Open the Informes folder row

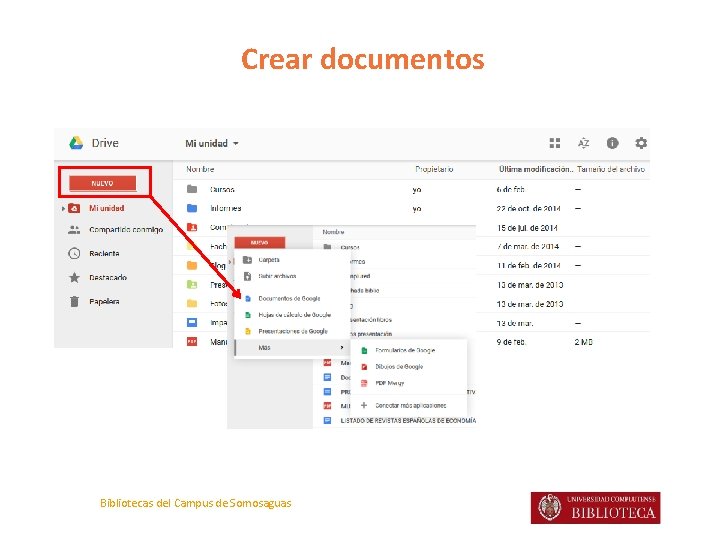(x=411, y=208)
